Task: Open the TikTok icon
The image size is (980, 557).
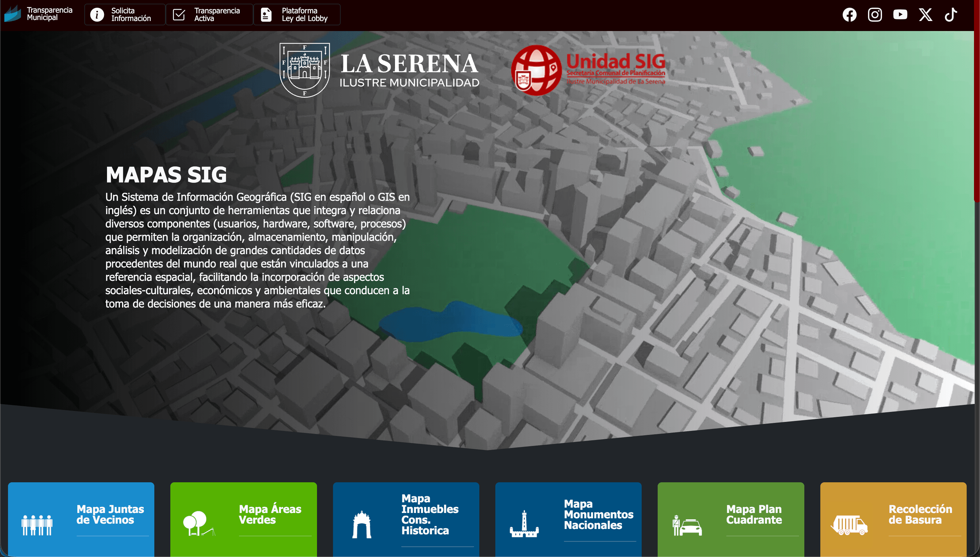Action: click(x=951, y=15)
